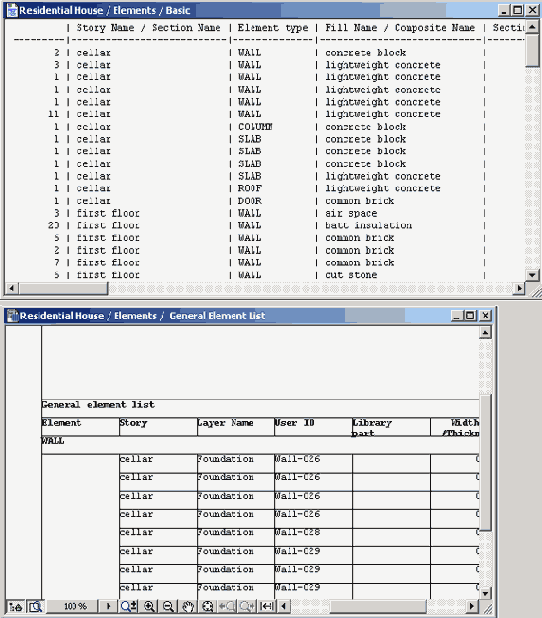This screenshot has width=542, height=618.
Task: Click the list settings icon in the bottom toolbar
Action: [x=16, y=606]
